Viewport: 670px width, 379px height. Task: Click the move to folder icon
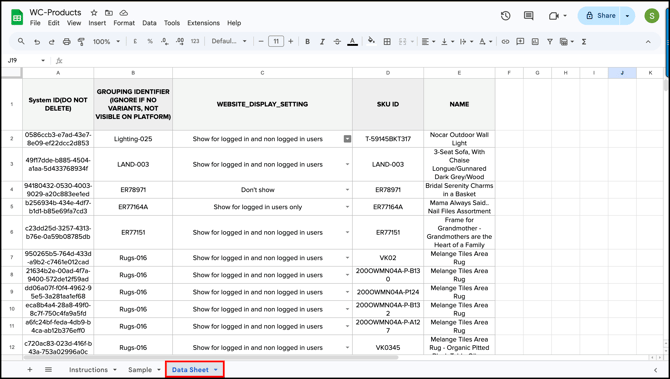tap(109, 13)
